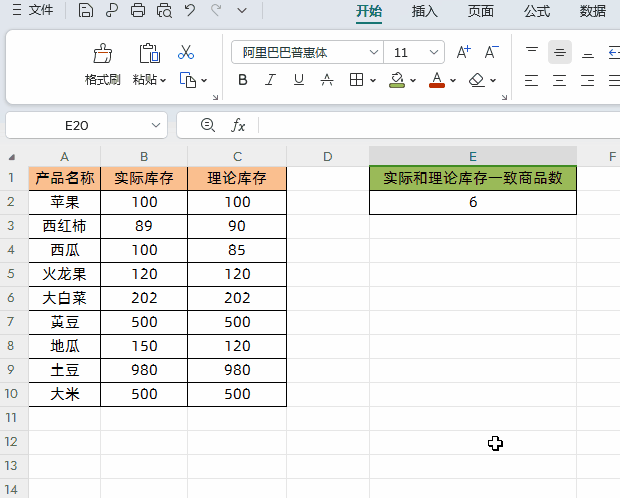
Task: Expand the Copy options arrow
Action: pyautogui.click(x=204, y=81)
